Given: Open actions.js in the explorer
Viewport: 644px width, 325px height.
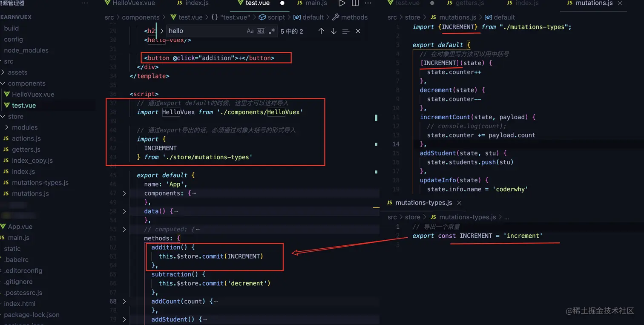Looking at the screenshot, I should coord(26,138).
